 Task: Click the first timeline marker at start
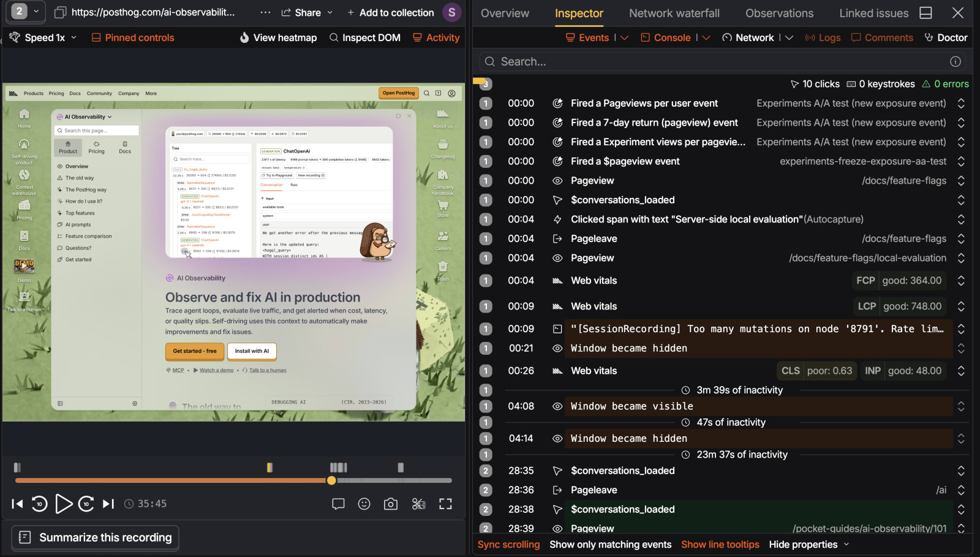click(x=17, y=468)
